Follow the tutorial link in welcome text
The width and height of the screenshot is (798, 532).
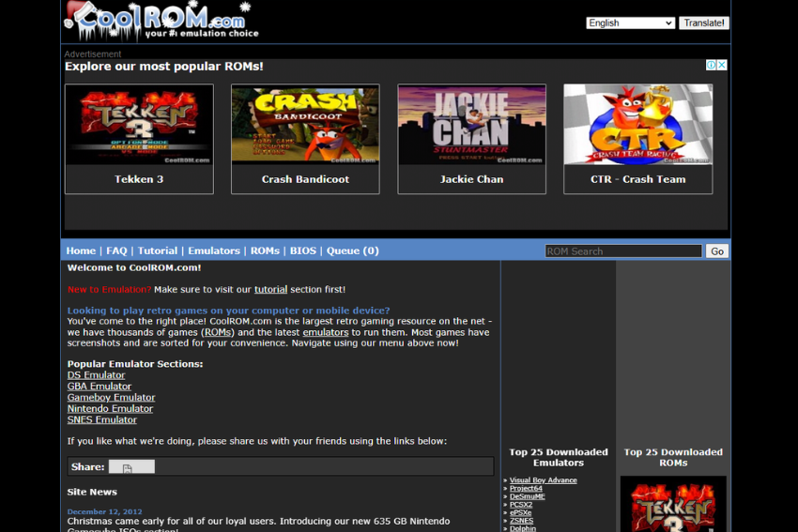click(270, 289)
